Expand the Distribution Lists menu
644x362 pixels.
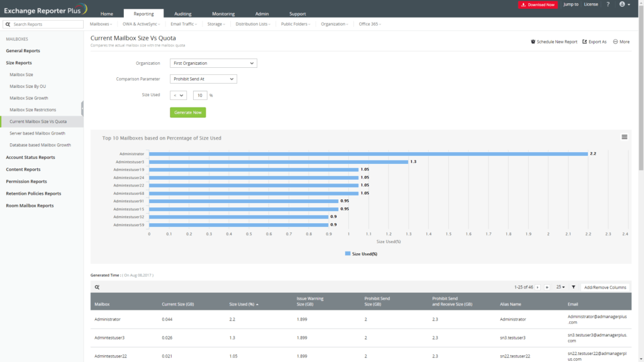pyautogui.click(x=253, y=25)
